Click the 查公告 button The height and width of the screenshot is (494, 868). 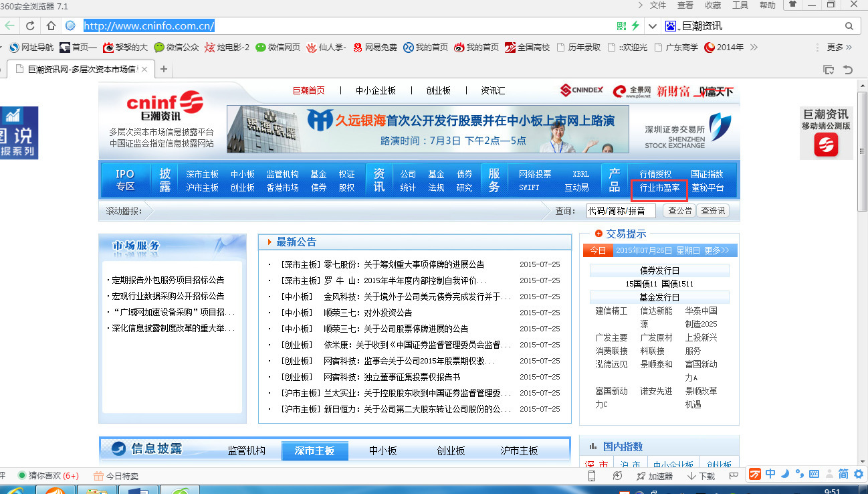[x=679, y=211]
